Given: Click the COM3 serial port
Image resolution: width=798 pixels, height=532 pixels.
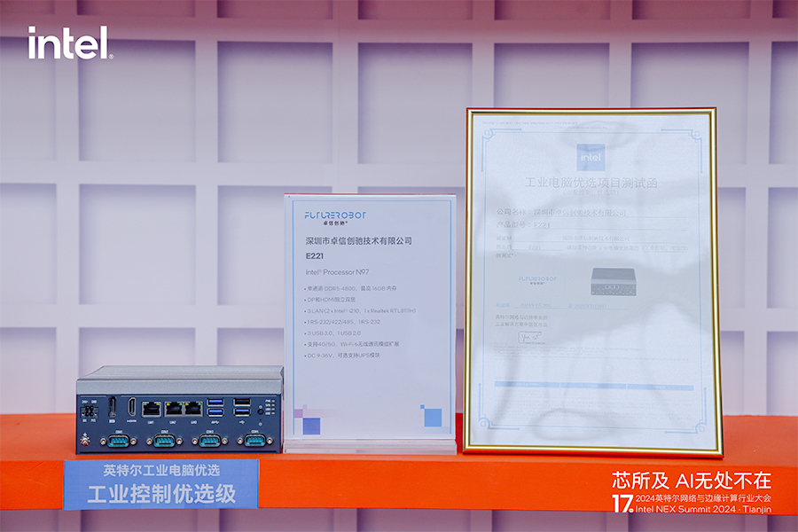Looking at the screenshot, I should click(x=210, y=441).
